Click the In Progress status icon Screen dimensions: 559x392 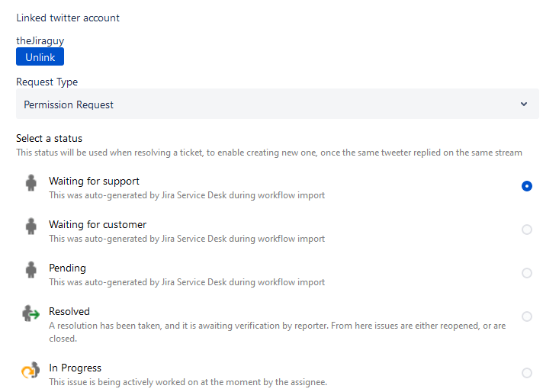(31, 371)
